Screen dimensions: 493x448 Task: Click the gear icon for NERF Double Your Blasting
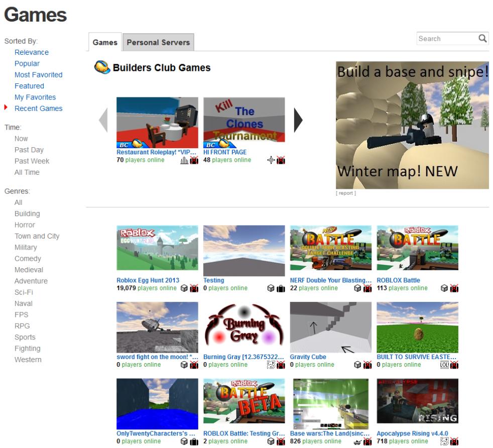point(367,288)
